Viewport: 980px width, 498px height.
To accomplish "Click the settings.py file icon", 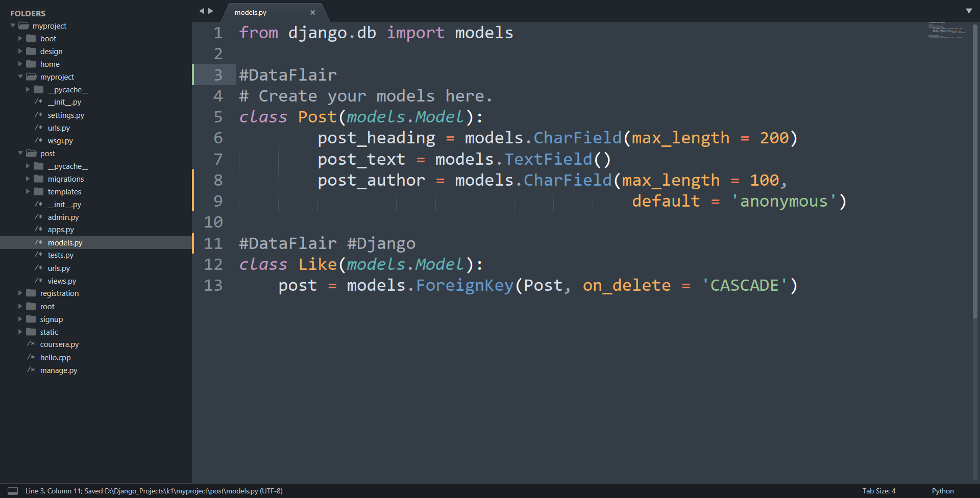I will [x=38, y=115].
